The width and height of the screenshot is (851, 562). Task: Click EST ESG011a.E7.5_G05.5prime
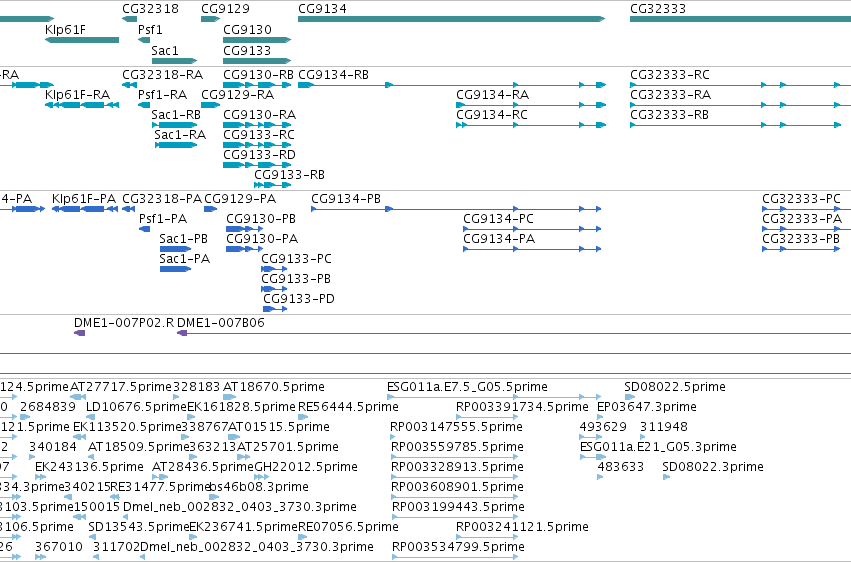494,397
